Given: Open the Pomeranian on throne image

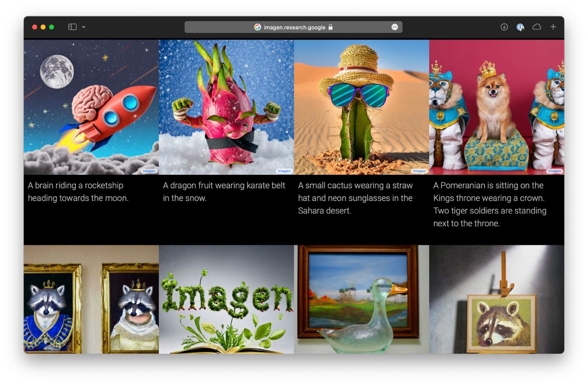Looking at the screenshot, I should pos(497,107).
